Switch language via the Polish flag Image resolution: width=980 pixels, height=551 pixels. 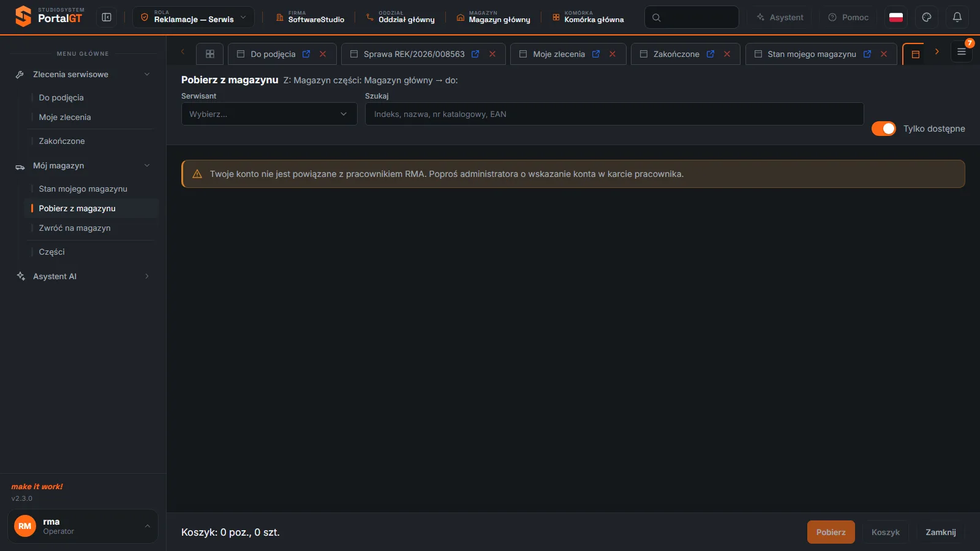pos(896,17)
